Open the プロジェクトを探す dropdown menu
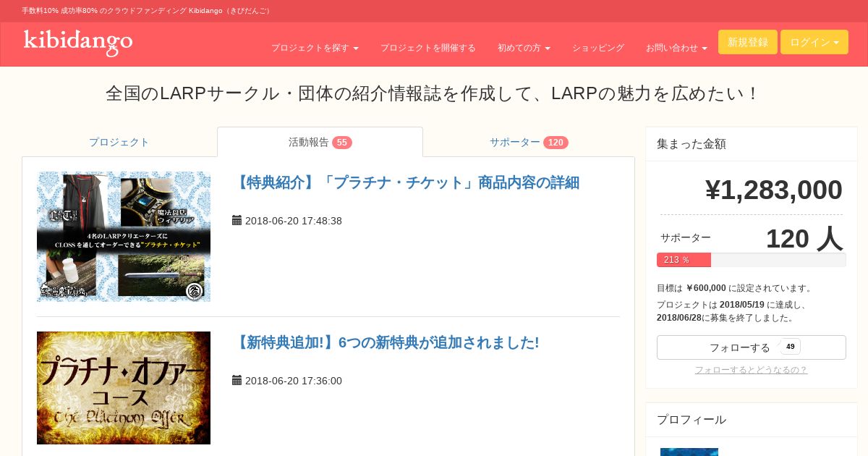 (x=315, y=48)
